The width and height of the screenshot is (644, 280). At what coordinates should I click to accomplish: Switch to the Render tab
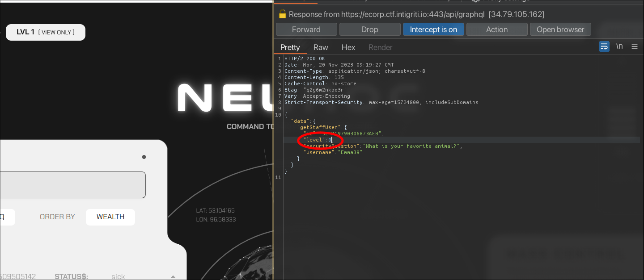coord(380,47)
